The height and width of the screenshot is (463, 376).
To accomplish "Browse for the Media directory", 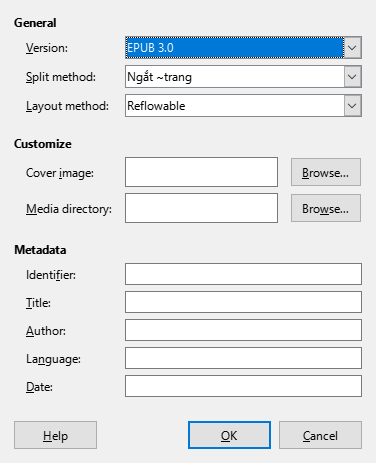I will point(326,208).
